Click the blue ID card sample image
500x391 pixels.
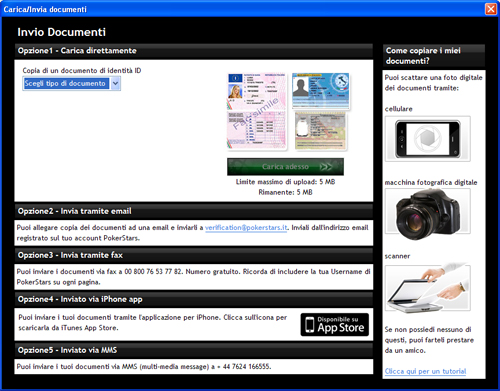pyautogui.click(x=321, y=91)
